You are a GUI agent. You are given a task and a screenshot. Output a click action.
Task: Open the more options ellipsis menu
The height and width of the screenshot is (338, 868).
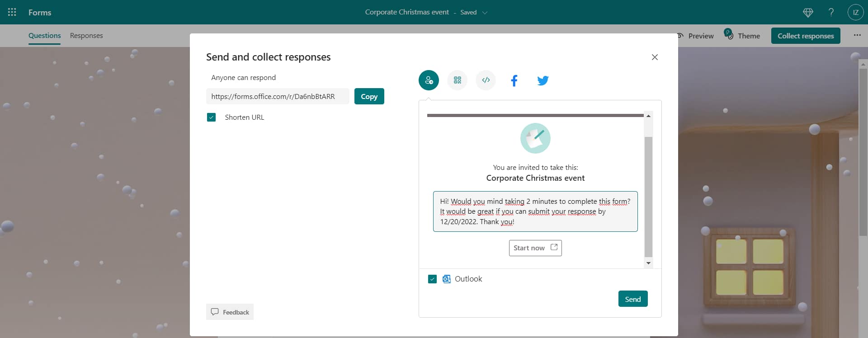tap(857, 35)
